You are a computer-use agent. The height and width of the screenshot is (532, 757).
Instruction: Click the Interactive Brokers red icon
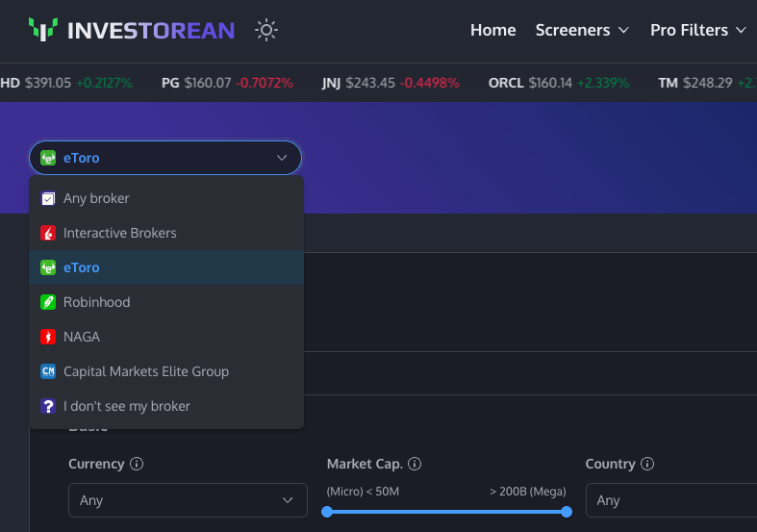[48, 233]
